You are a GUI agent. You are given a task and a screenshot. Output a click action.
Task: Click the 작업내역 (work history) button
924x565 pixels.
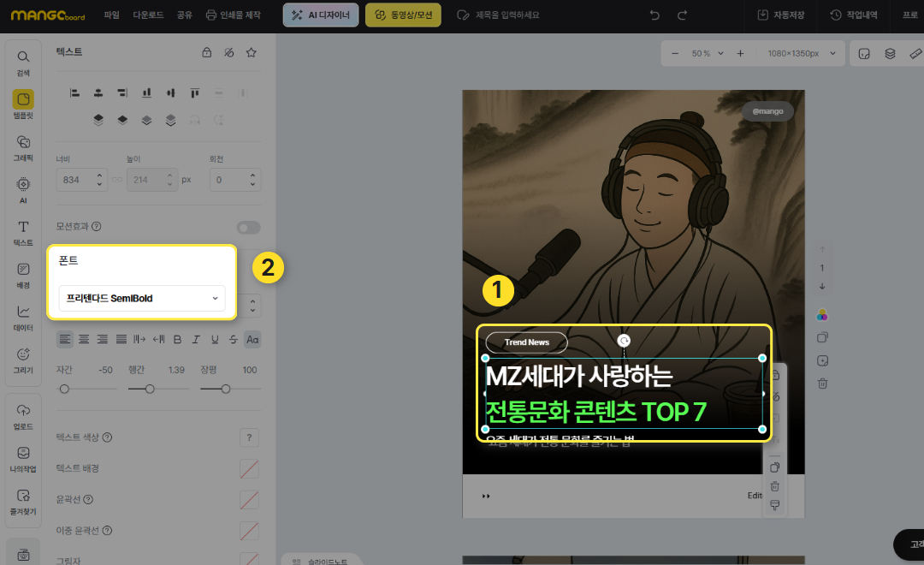point(854,15)
